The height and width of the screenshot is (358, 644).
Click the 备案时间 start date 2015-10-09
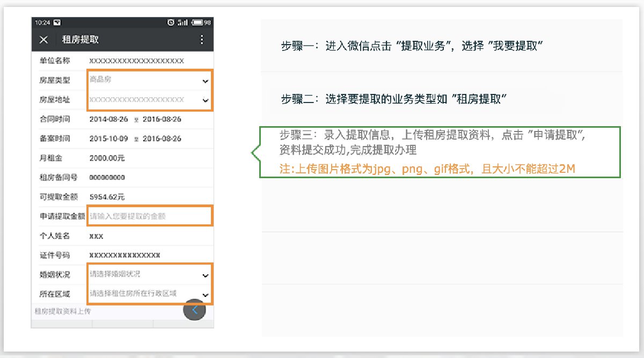pos(109,138)
